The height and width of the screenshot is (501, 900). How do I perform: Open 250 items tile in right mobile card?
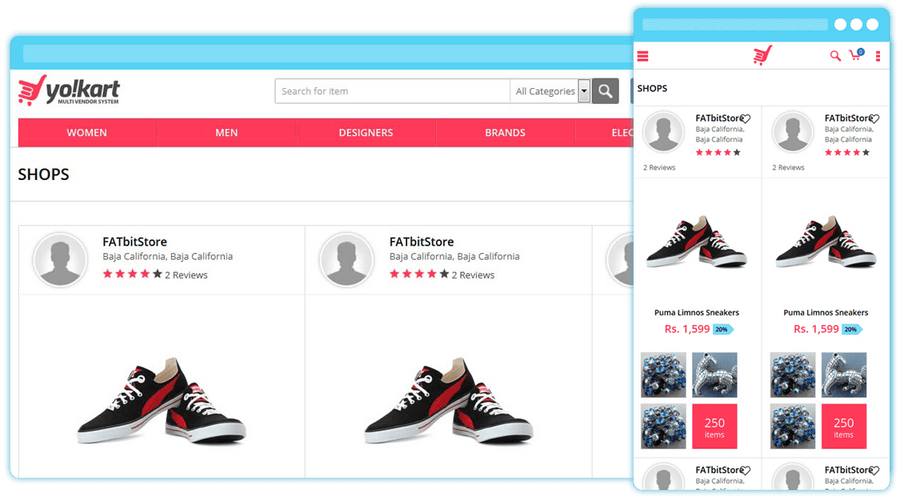coord(844,426)
